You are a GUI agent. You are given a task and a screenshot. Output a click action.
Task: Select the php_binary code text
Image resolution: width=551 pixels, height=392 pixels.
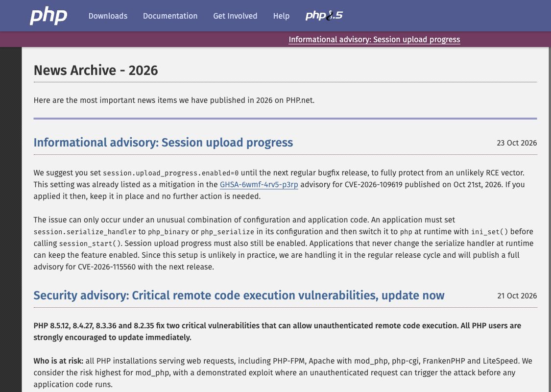(x=168, y=232)
